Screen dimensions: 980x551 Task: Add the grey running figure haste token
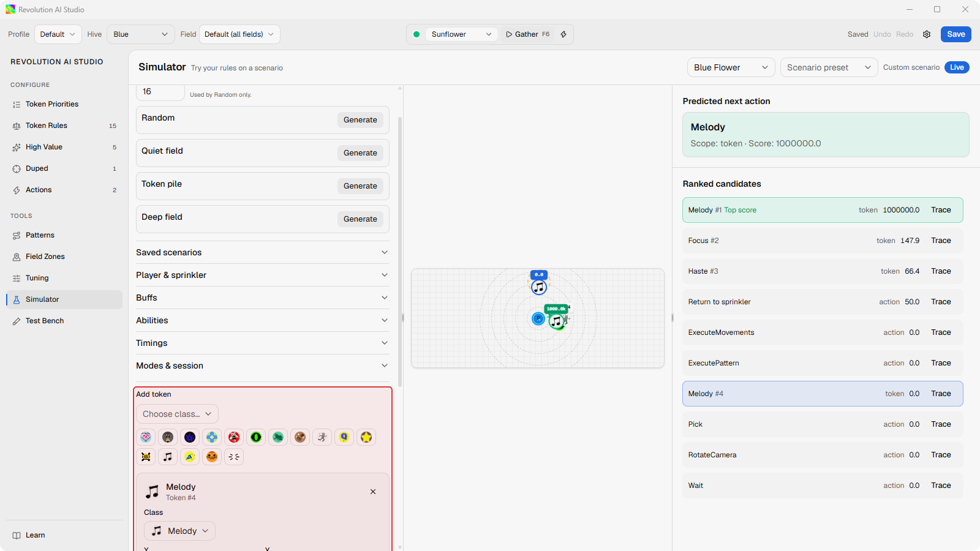click(x=322, y=437)
